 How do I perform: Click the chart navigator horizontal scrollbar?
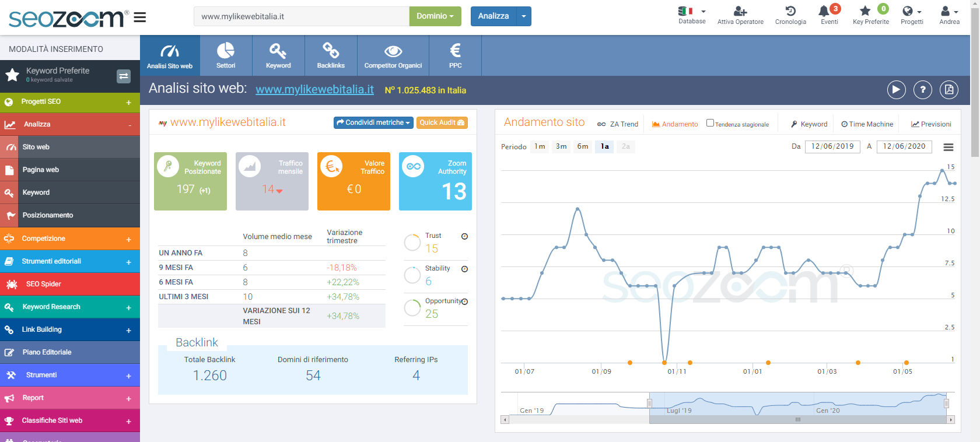click(798, 419)
